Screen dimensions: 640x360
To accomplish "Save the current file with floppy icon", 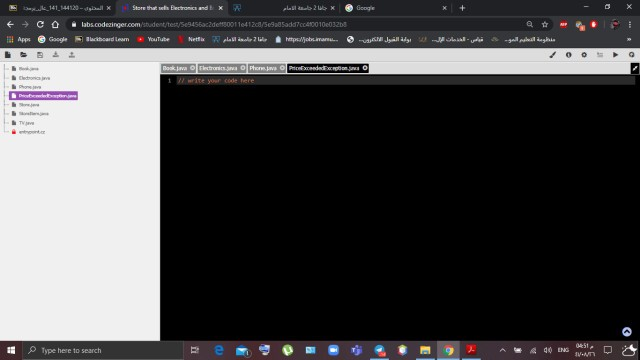I will 40,55.
